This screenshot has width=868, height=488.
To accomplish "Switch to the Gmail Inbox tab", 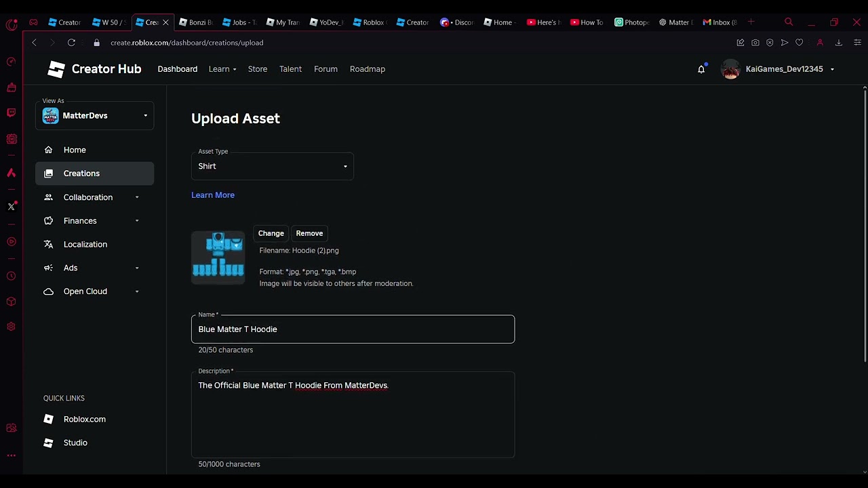I will pyautogui.click(x=720, y=22).
